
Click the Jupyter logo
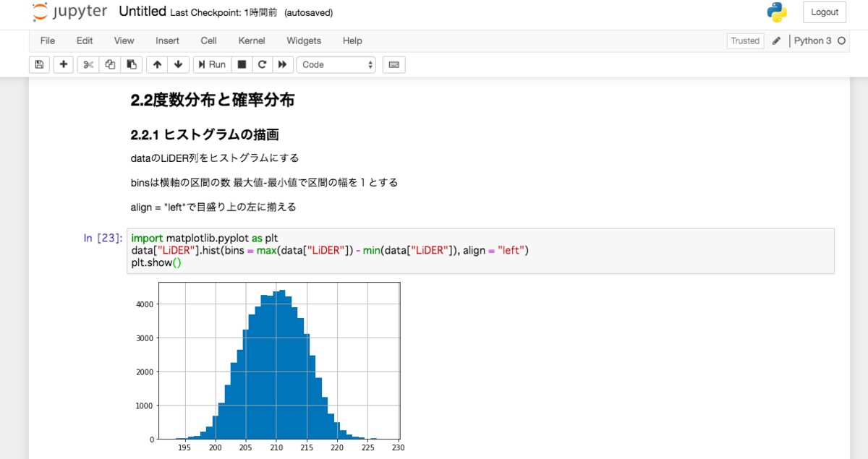coord(69,12)
